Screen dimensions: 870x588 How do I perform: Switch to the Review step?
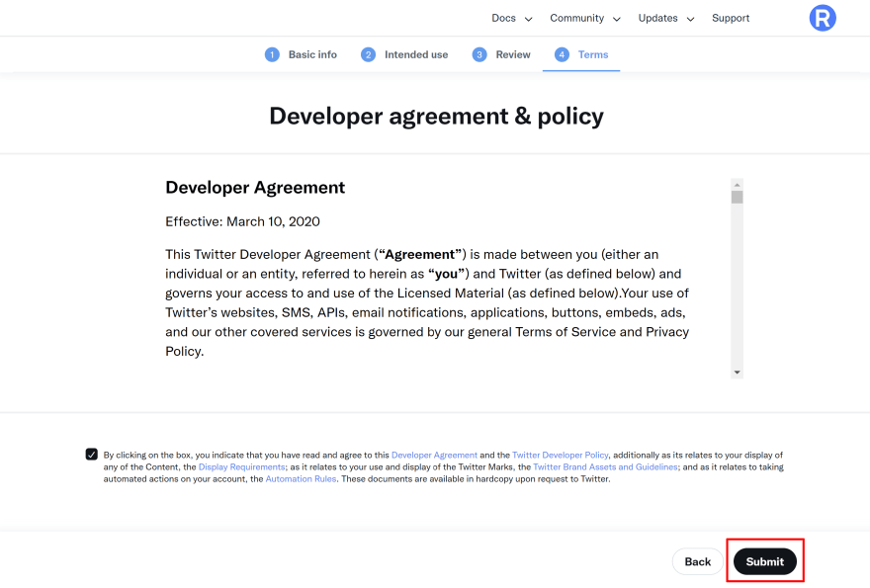pos(501,55)
